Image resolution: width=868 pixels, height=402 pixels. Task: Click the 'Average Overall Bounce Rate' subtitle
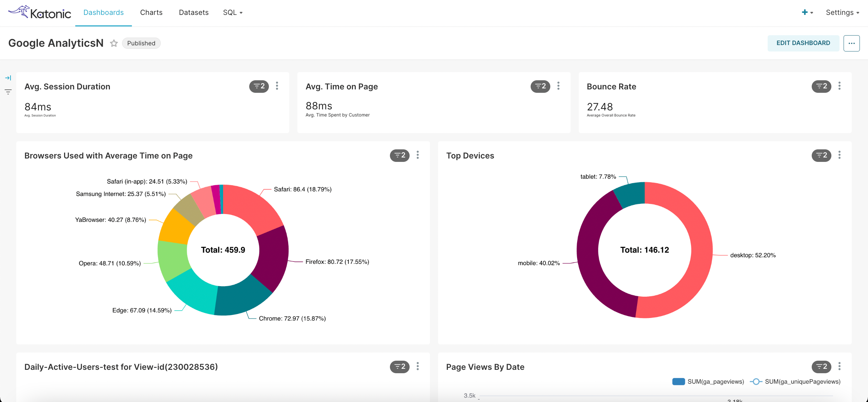611,115
